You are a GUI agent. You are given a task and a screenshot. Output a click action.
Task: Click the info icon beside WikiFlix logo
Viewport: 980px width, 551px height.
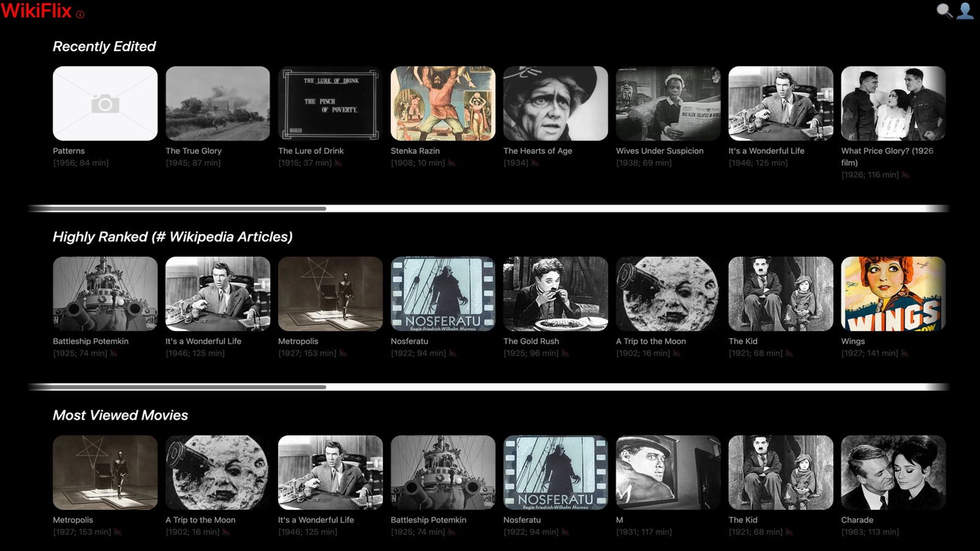(x=80, y=14)
